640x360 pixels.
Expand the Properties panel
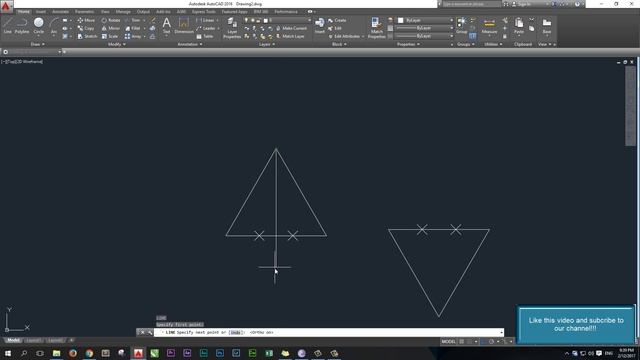point(408,44)
